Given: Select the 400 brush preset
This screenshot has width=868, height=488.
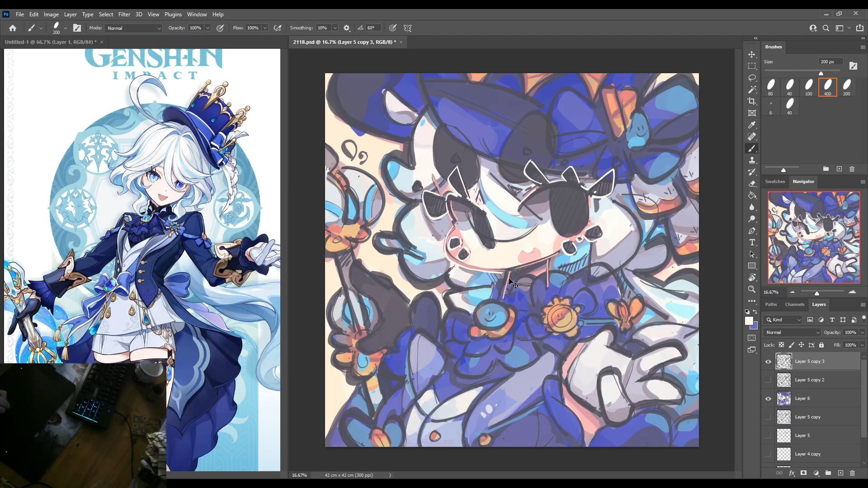Looking at the screenshot, I should pyautogui.click(x=827, y=87).
